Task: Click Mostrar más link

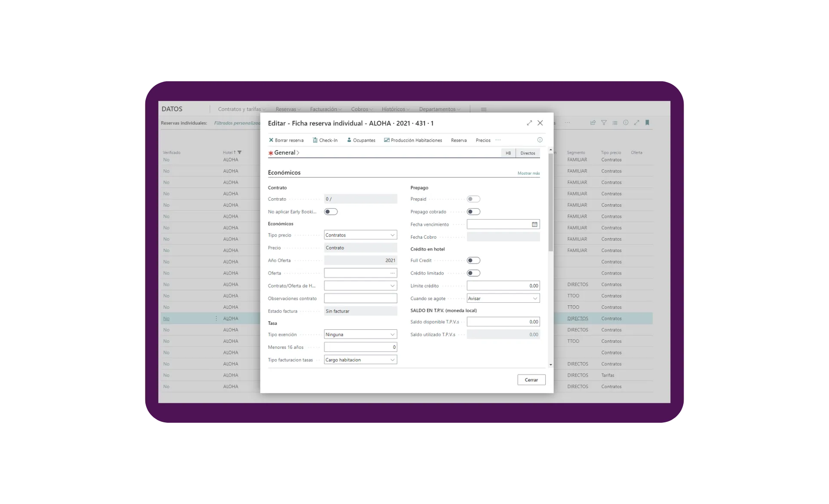Action: pos(528,173)
